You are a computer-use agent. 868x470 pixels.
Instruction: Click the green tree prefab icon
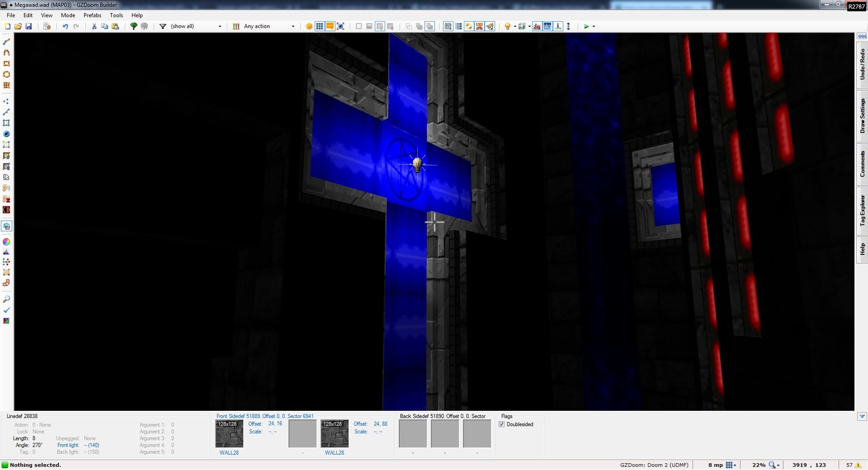[x=133, y=26]
